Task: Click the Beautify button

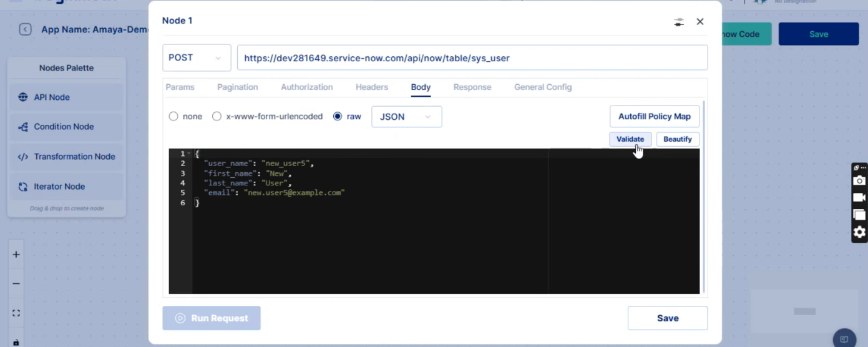Action: coord(678,139)
